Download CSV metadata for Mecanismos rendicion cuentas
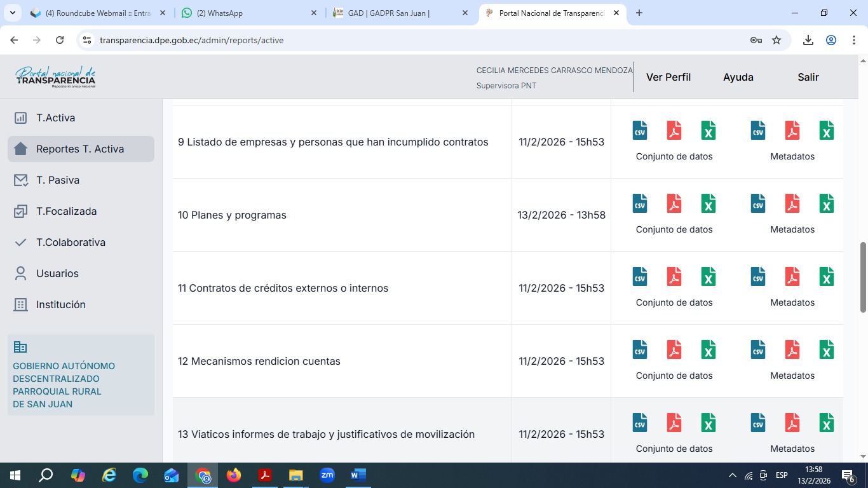This screenshot has width=868, height=488. click(x=758, y=349)
